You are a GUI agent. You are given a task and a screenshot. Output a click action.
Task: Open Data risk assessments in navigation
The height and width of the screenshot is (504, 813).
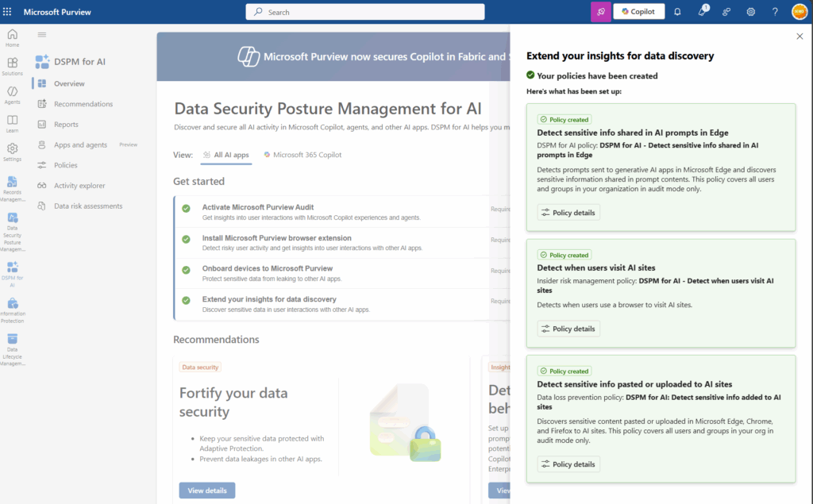coord(87,206)
